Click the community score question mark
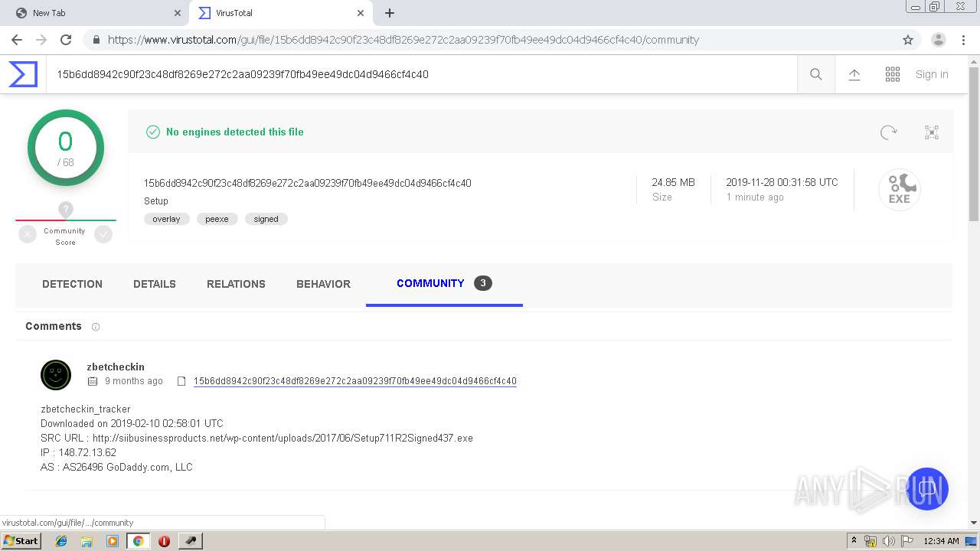This screenshot has height=551, width=980. point(66,209)
